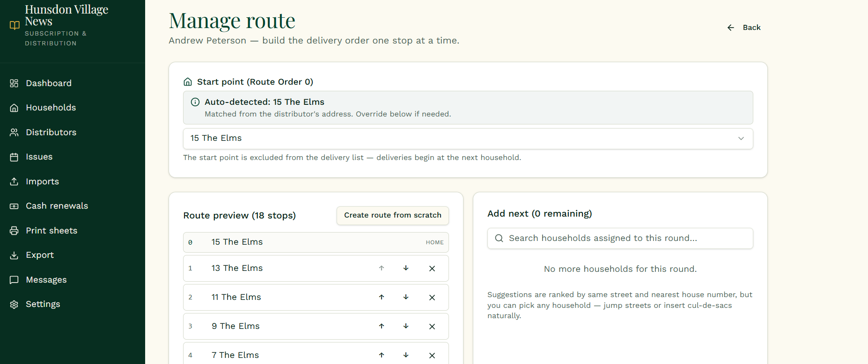Move 13 The Elms up
This screenshot has width=868, height=364.
click(382, 268)
